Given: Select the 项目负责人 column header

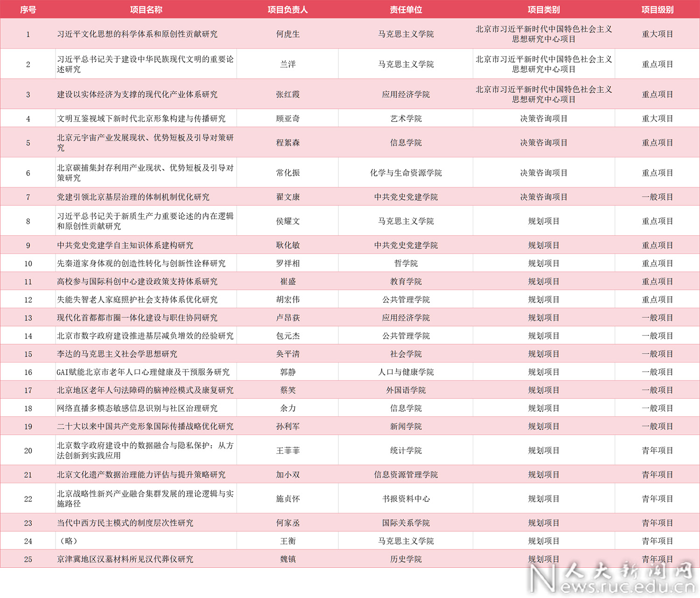Looking at the screenshot, I should pyautogui.click(x=287, y=10).
